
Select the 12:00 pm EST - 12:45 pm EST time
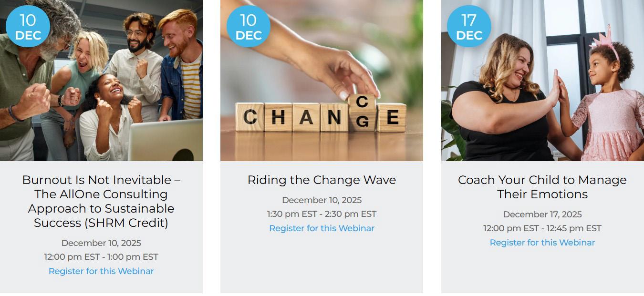coord(542,228)
